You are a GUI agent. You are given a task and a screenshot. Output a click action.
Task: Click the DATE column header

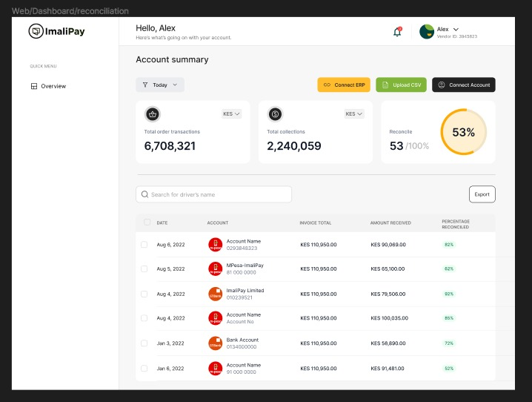162,223
